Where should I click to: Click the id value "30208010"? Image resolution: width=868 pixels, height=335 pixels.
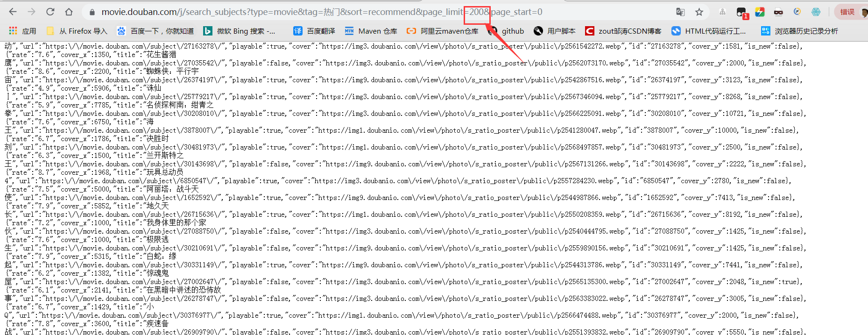point(666,114)
